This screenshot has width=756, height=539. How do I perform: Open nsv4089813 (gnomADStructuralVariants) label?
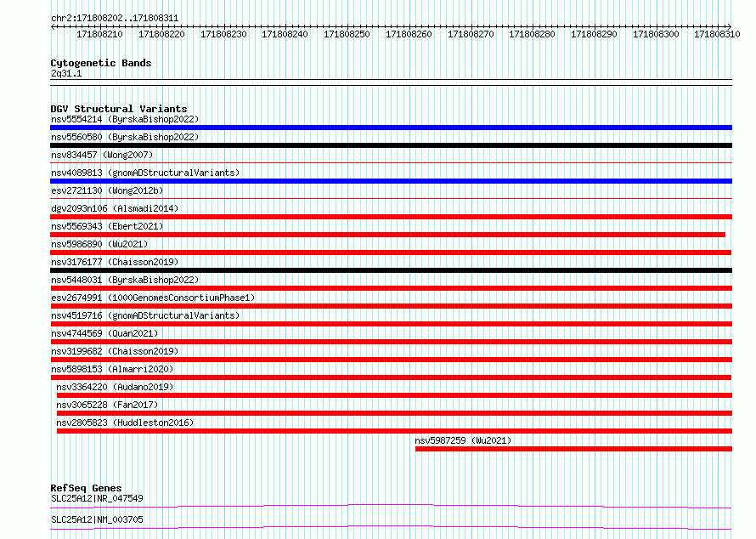point(145,173)
